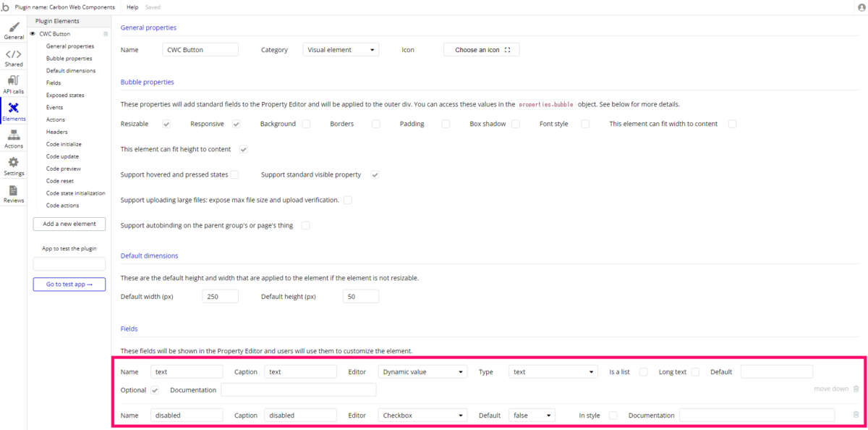This screenshot has height=430, width=868.
Task: Click the Bubble logo icon
Action: [6, 7]
